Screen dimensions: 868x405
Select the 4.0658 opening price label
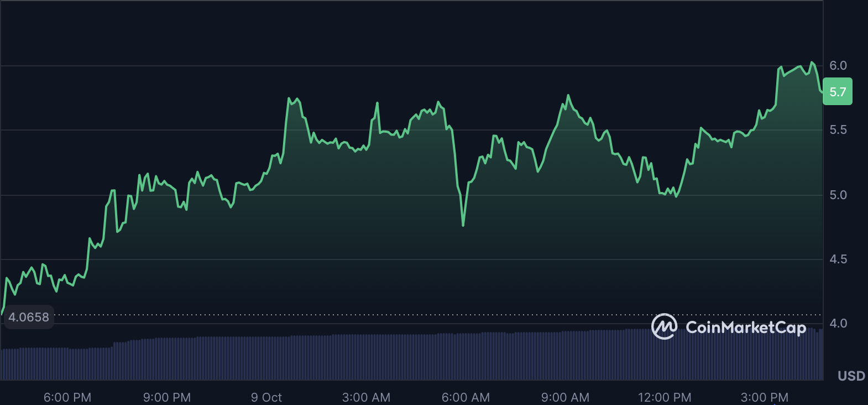point(29,317)
